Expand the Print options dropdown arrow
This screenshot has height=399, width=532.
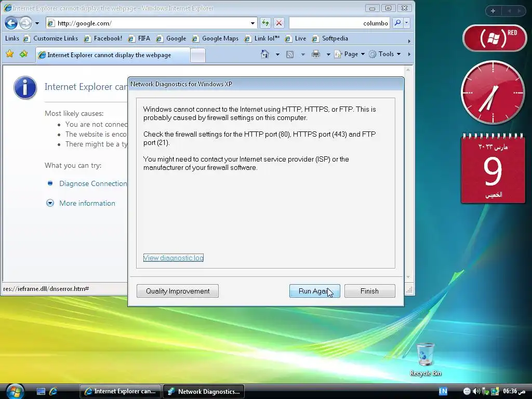[328, 54]
